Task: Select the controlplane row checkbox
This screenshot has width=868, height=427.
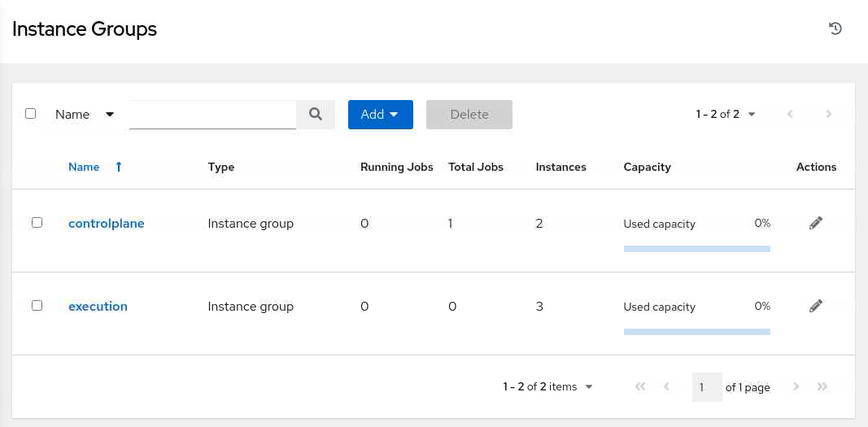Action: coord(37,223)
